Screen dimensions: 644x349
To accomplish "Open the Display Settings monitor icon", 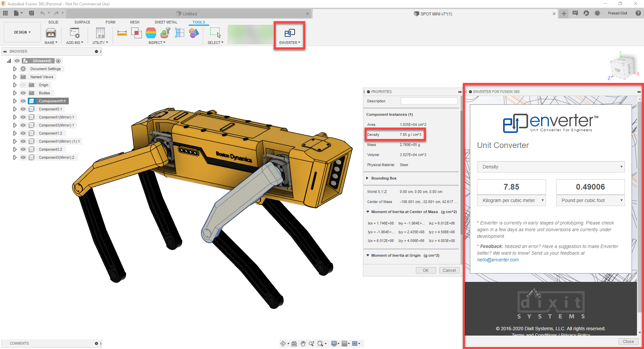I will [x=334, y=343].
